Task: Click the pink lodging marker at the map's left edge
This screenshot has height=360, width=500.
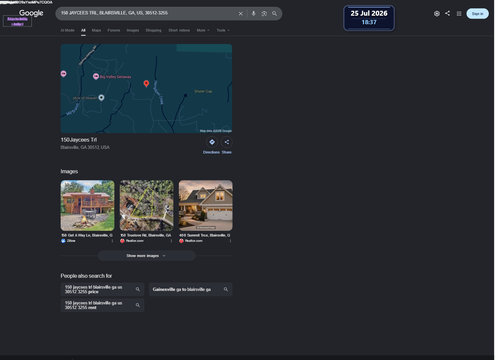Action: pyautogui.click(x=63, y=74)
